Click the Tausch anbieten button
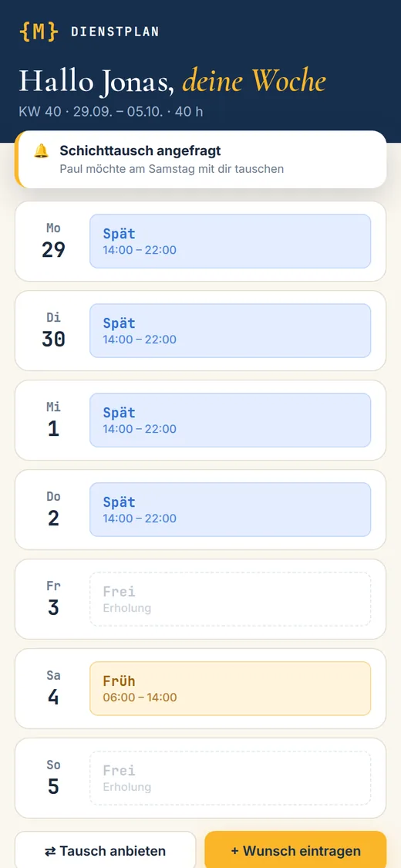The width and height of the screenshot is (401, 868). click(105, 850)
